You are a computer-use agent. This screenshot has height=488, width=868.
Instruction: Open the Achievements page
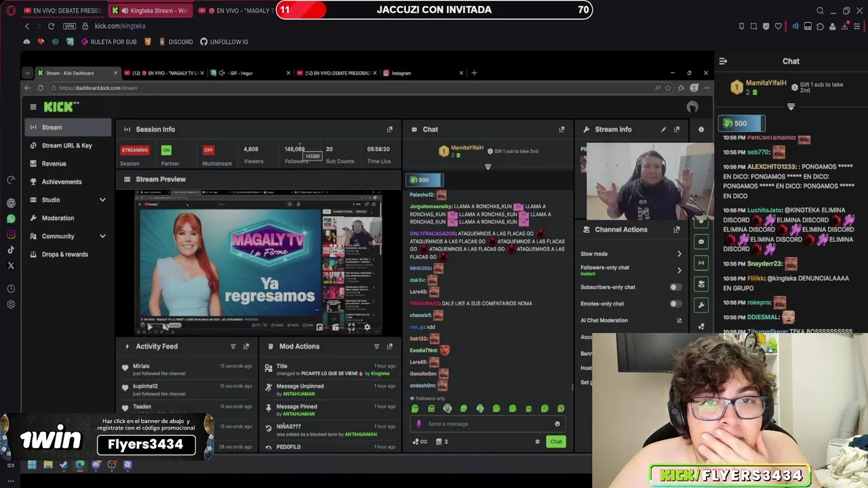[x=69, y=182]
